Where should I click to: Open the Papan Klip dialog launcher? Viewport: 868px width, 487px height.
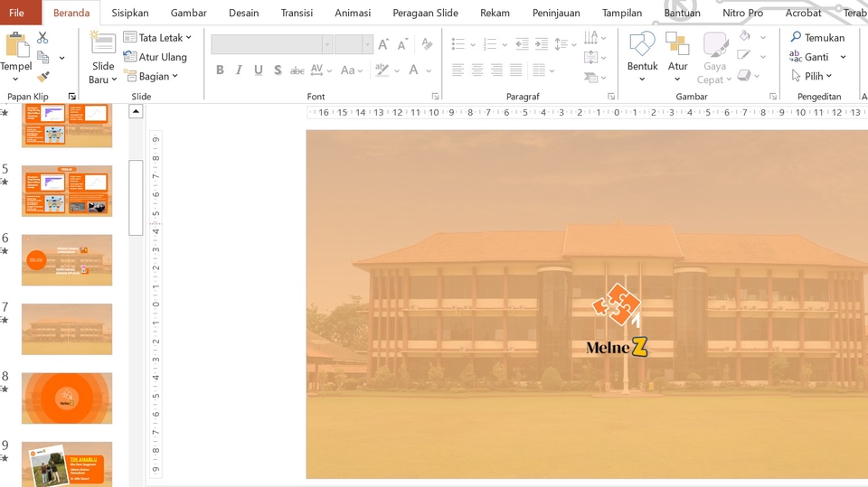coord(72,97)
